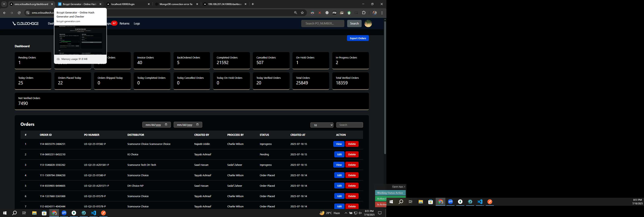
Task: Switch to MongoDB connection error fix tab
Action: pyautogui.click(x=176, y=4)
